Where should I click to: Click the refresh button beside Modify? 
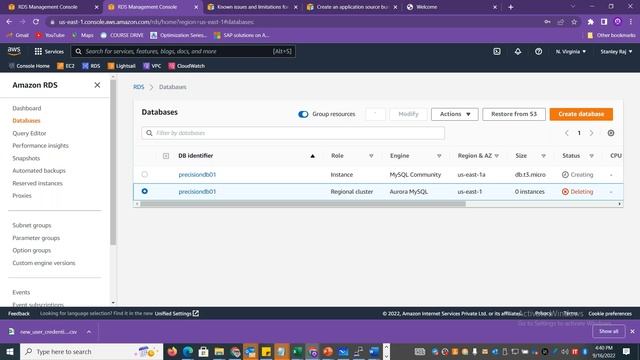click(x=375, y=114)
